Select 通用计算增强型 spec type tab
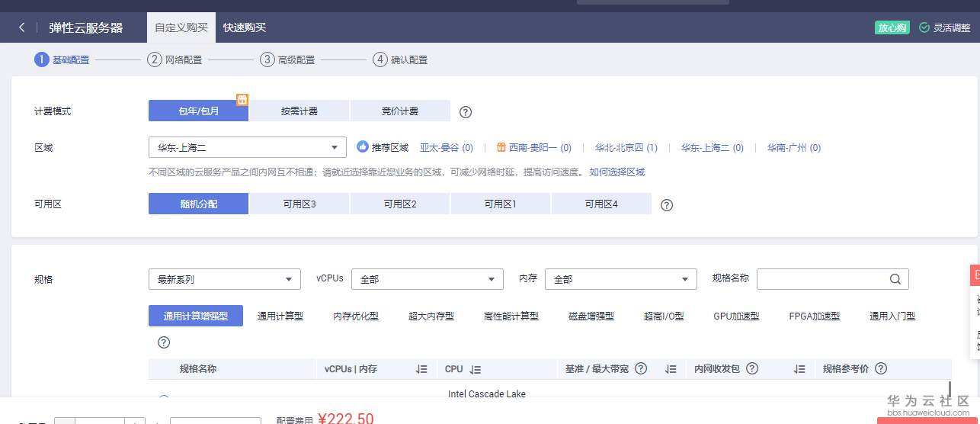980x424 pixels. coord(196,316)
